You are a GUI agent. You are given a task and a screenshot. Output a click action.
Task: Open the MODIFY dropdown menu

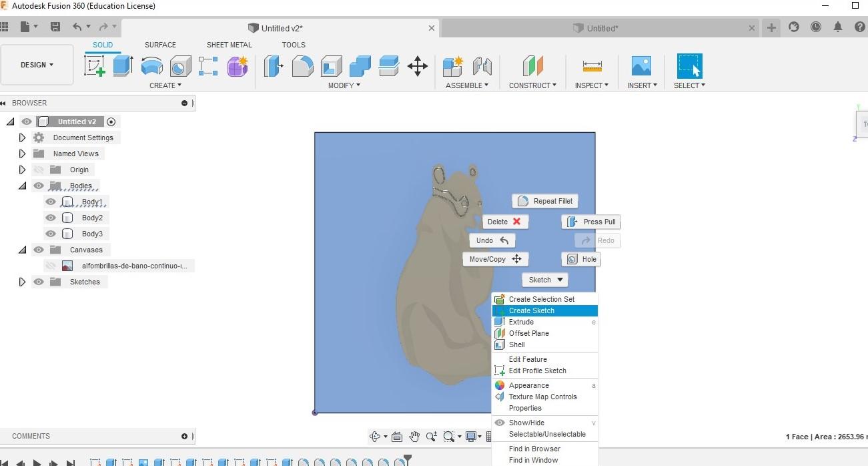click(x=344, y=85)
